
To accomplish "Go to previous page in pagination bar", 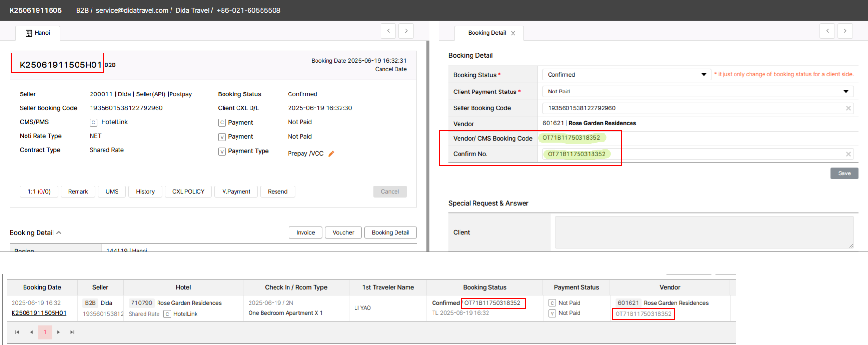I will pos(31,332).
